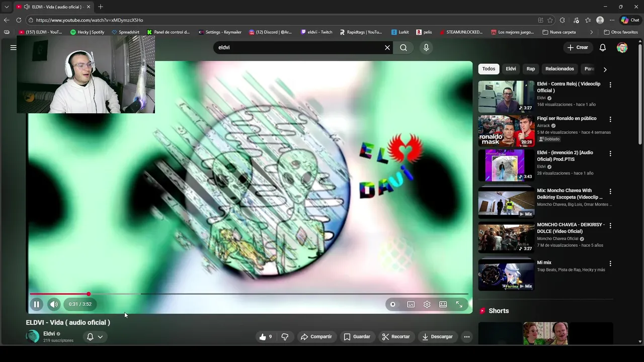Viewport: 644px width, 362px height.
Task: Open the 'Mi mix' playlist thumbnail
Action: point(506,275)
